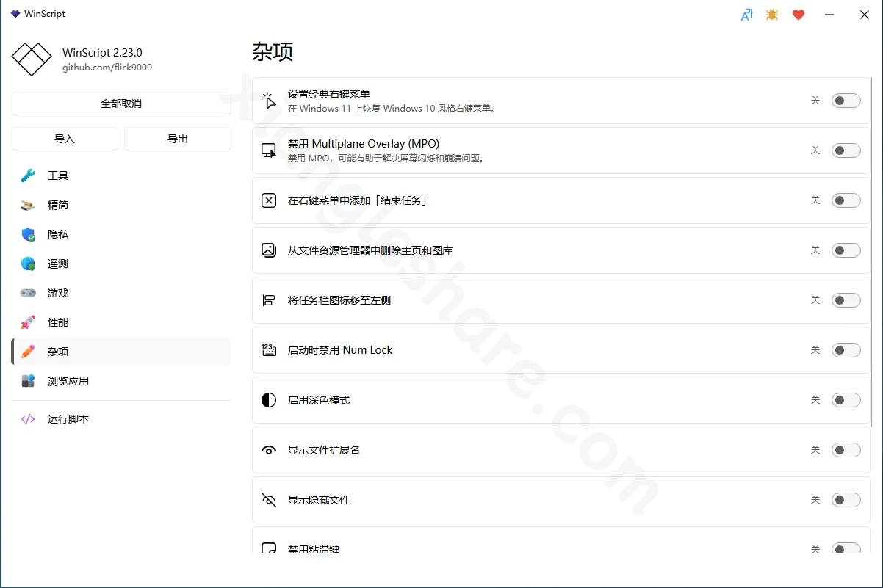
Task: Open 运行脚本 page
Action: pos(121,419)
